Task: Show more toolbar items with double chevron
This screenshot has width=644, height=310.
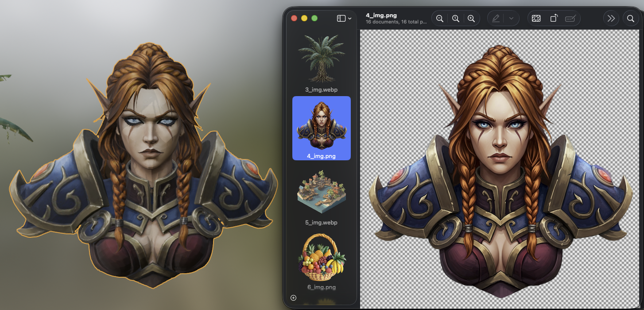Action: pos(611,19)
